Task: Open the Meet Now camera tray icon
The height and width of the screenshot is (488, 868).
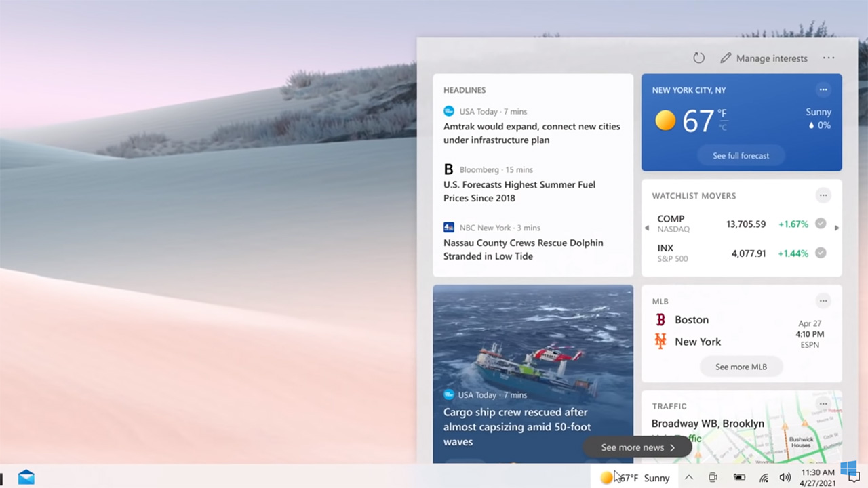Action: tap(713, 478)
